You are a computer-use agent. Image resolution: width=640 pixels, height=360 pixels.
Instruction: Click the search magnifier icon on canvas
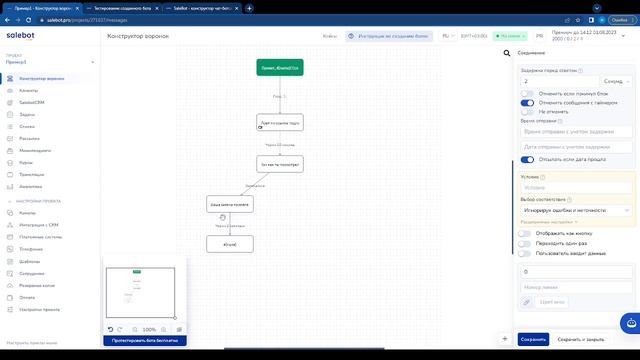(507, 53)
